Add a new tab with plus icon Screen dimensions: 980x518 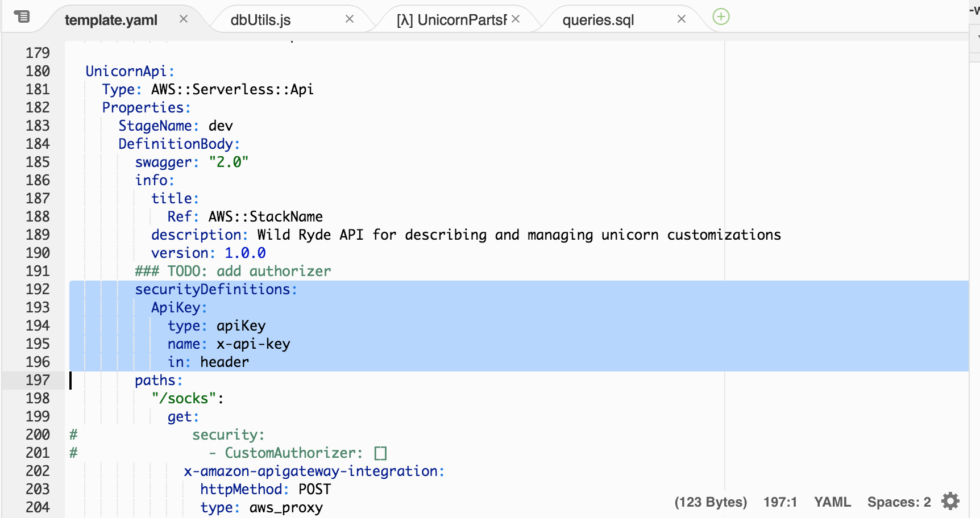pos(721,16)
